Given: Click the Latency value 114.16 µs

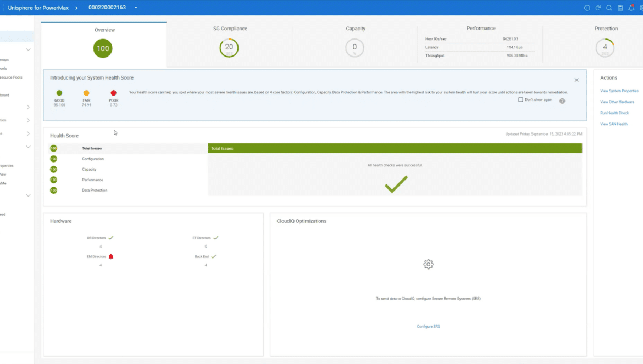Looking at the screenshot, I should point(514,47).
